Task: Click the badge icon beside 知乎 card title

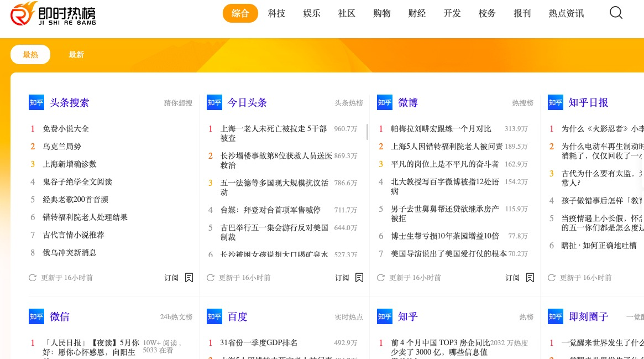Action: click(385, 316)
